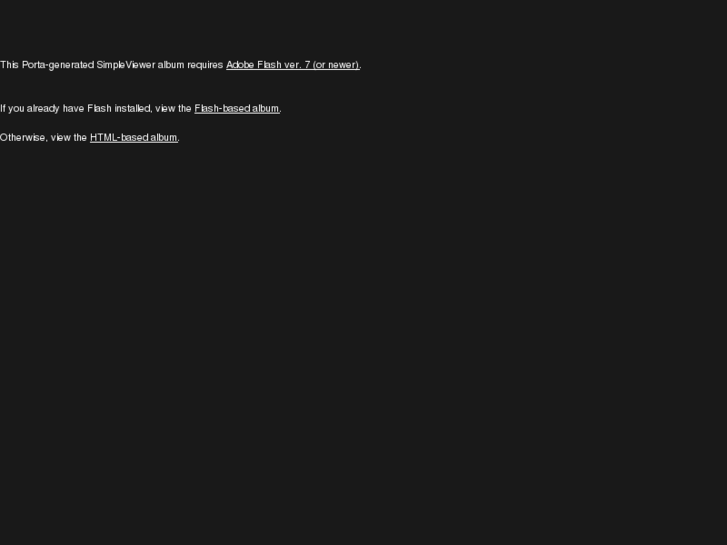Click the 'If you already have Flash' text

click(x=56, y=109)
